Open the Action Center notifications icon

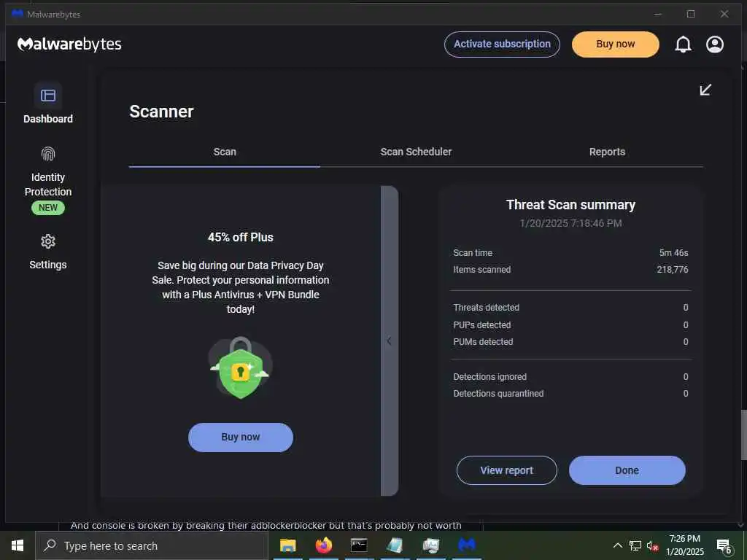724,546
